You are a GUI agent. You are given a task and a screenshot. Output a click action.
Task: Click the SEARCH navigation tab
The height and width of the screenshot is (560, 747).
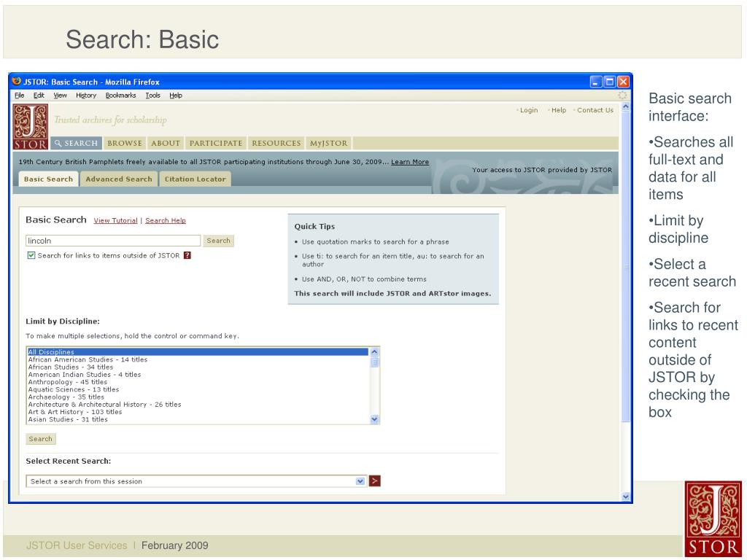pyautogui.click(x=76, y=144)
